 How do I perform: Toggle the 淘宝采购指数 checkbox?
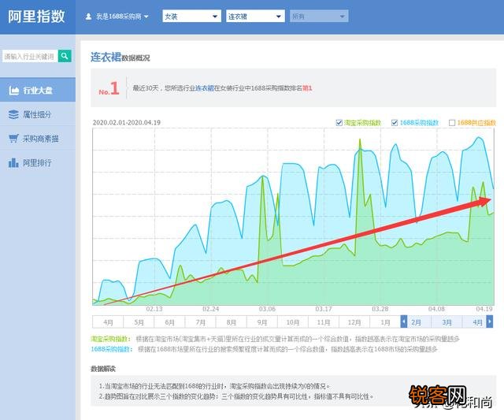(339, 122)
